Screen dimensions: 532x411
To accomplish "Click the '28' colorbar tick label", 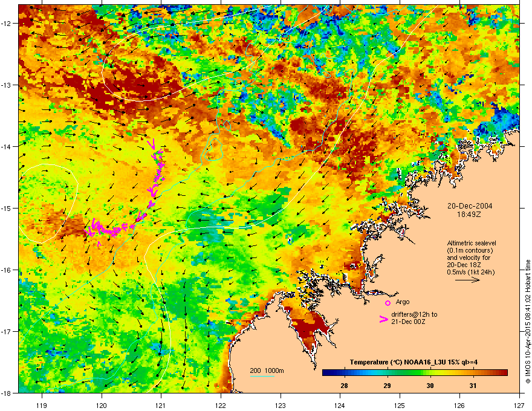I will (344, 386).
